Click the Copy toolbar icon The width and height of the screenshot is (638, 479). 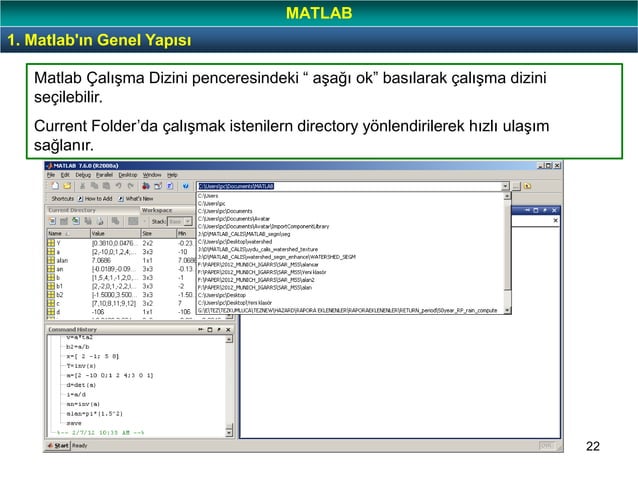tap(94, 186)
